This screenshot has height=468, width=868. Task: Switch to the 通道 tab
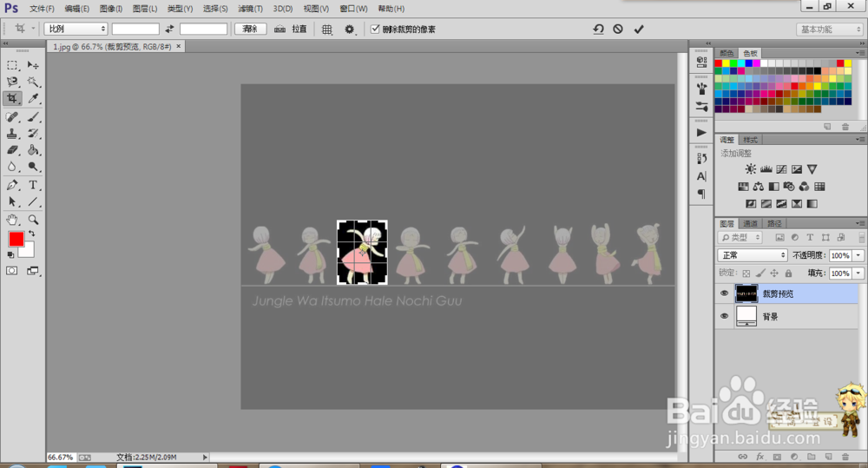pos(750,224)
